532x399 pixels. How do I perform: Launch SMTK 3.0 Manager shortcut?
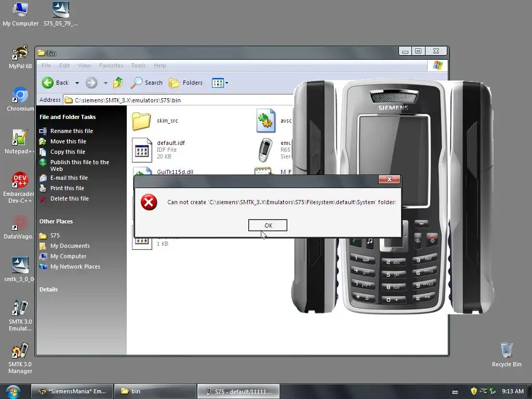(20, 358)
